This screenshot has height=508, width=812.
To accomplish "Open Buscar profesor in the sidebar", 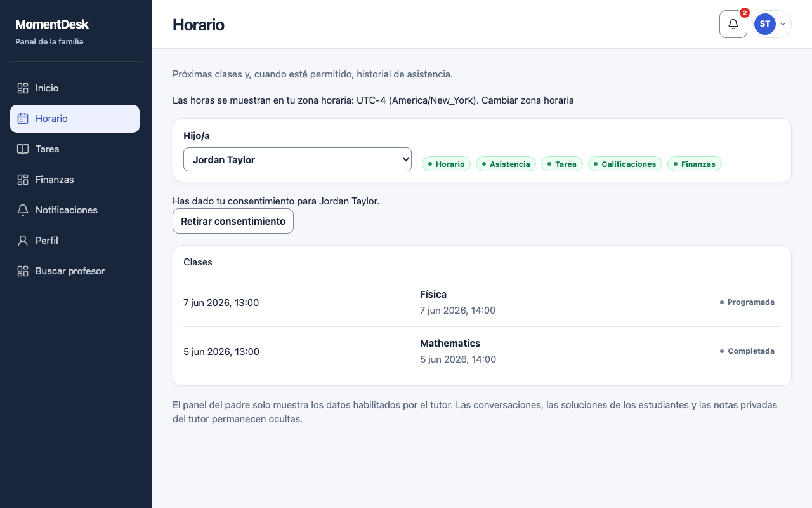I will point(75,271).
